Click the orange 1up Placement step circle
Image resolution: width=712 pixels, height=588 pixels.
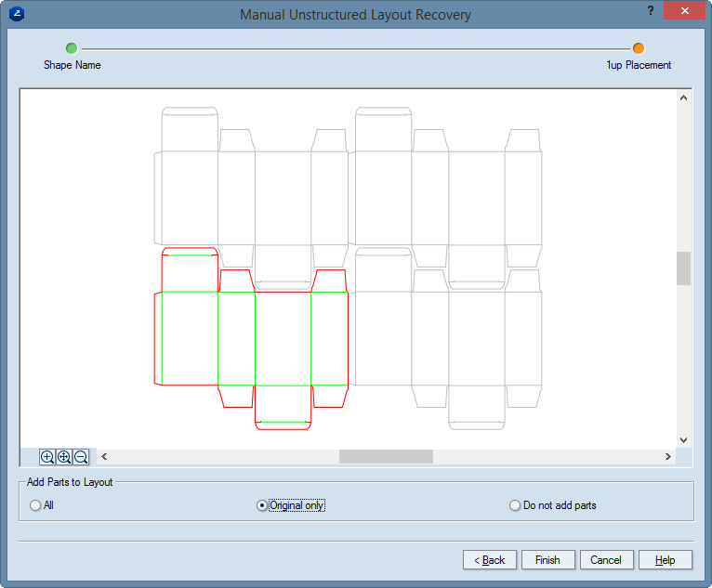[639, 48]
